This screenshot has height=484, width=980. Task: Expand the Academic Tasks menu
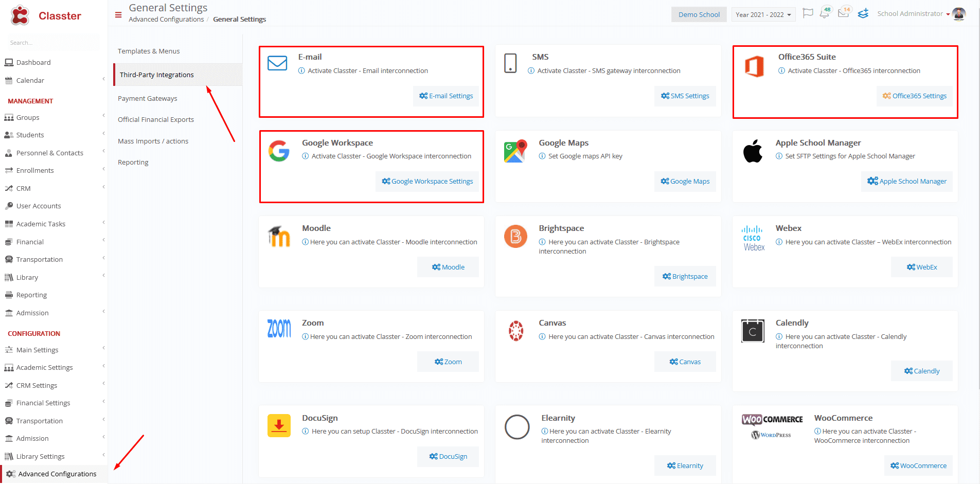54,224
